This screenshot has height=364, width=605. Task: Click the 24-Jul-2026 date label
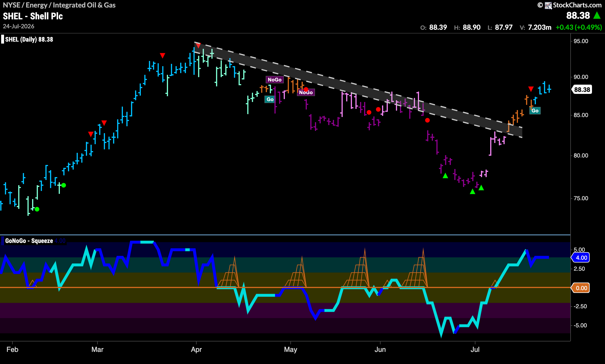tap(19, 26)
